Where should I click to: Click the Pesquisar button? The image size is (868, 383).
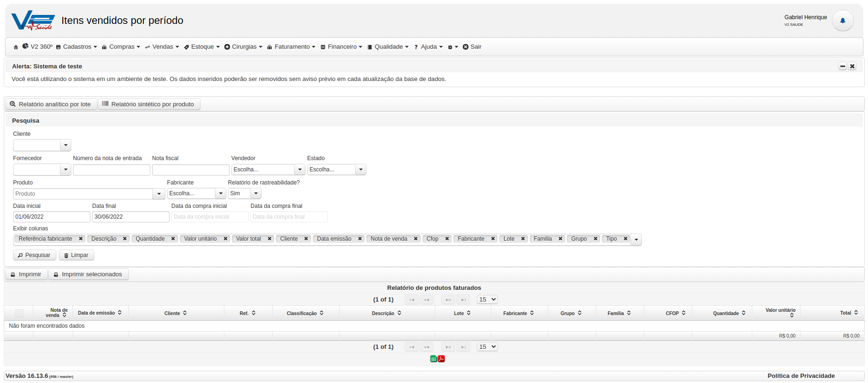[x=35, y=255]
